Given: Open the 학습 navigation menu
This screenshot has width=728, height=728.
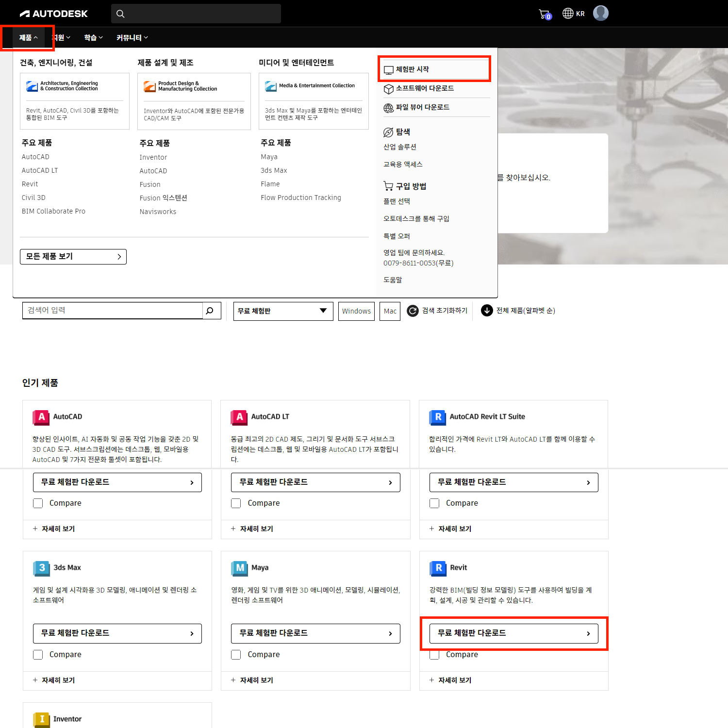Looking at the screenshot, I should pos(93,38).
